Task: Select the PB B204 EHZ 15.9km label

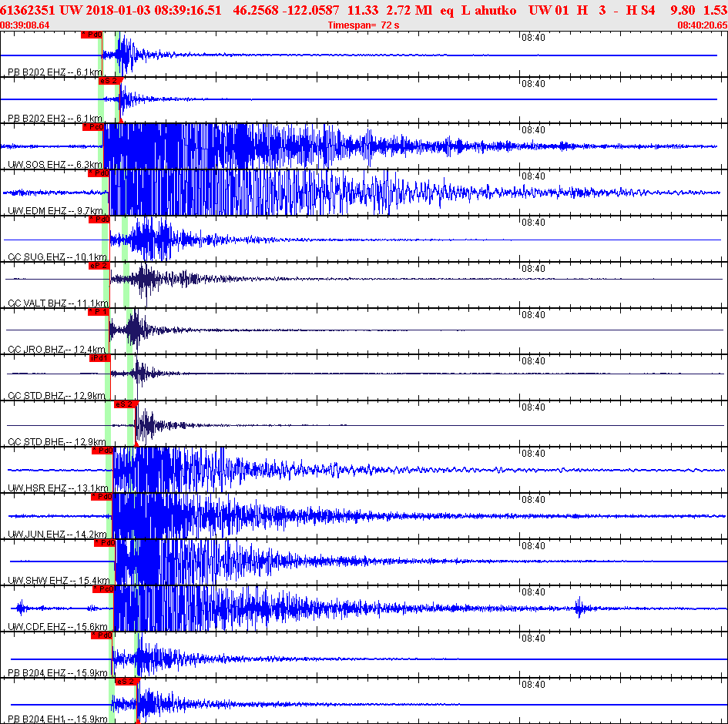Action: click(x=58, y=673)
